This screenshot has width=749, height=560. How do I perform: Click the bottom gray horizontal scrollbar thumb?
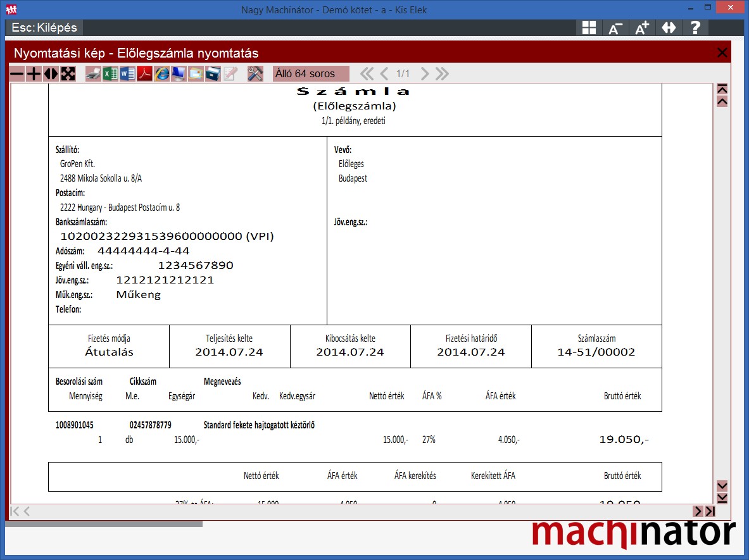pos(104,524)
